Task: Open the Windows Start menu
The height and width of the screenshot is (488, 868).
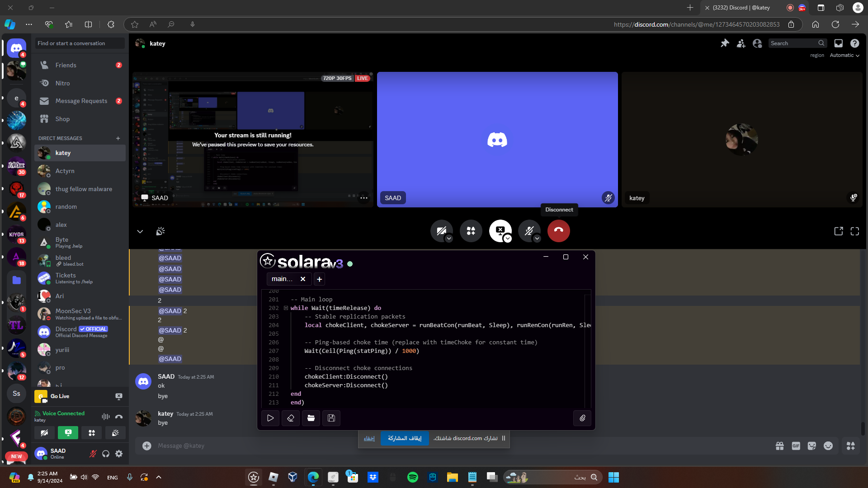Action: (613, 477)
